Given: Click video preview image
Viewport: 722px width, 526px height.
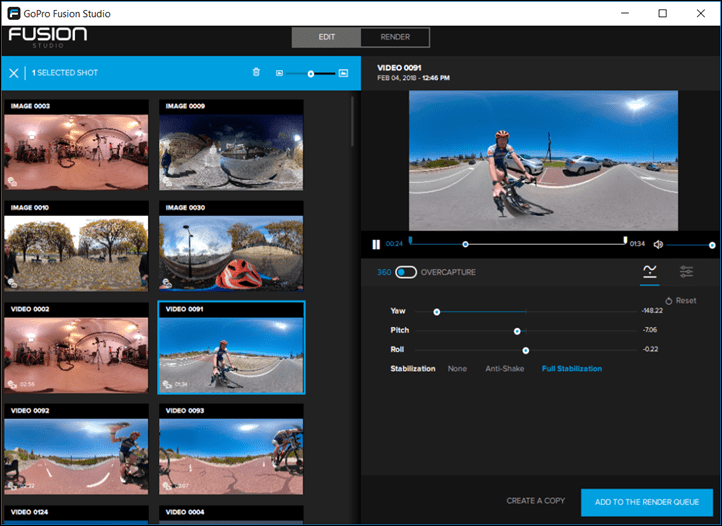Looking at the screenshot, I should 543,160.
